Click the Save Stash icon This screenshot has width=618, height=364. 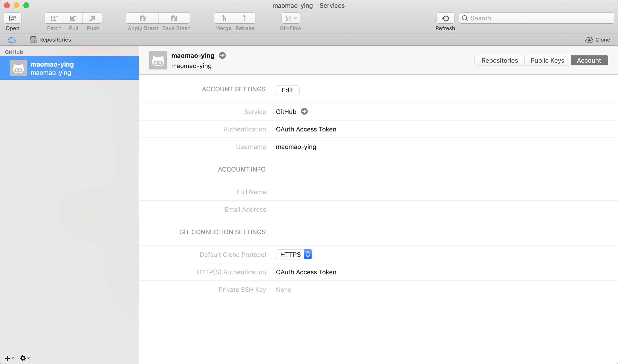pos(174,18)
